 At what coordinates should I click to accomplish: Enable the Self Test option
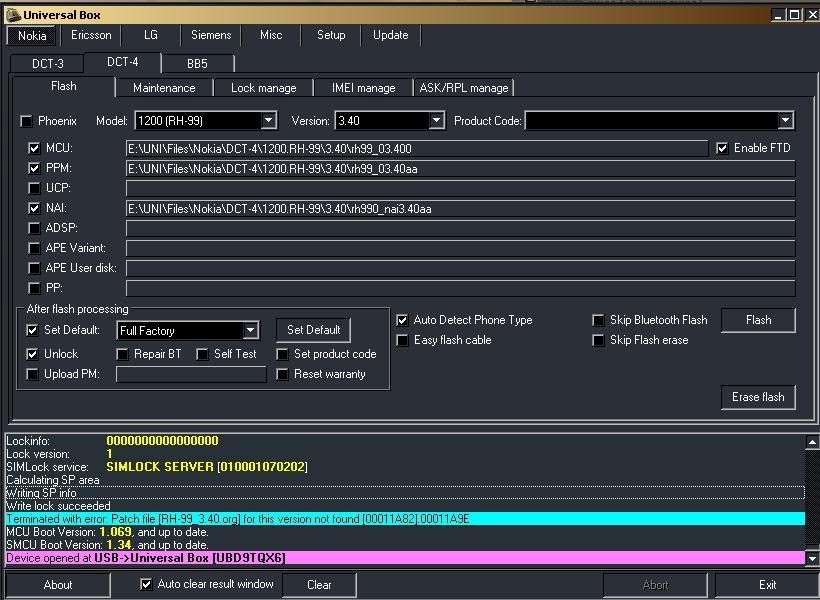[x=202, y=355]
